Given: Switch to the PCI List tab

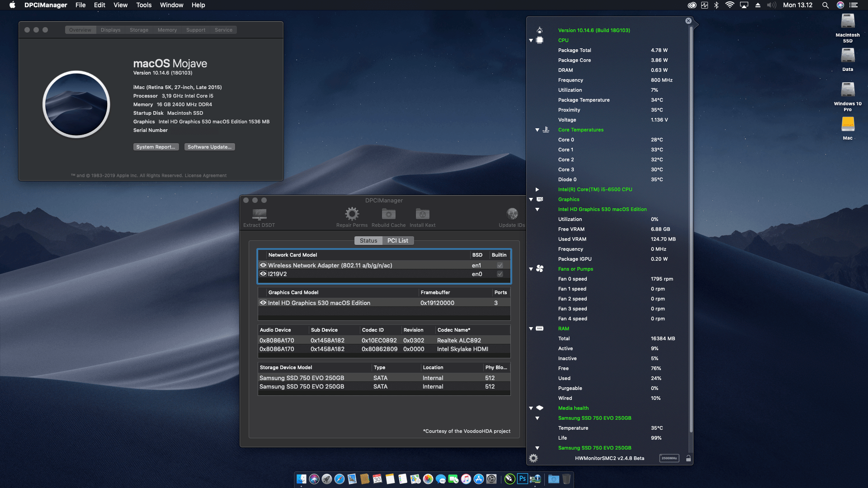Looking at the screenshot, I should (397, 240).
